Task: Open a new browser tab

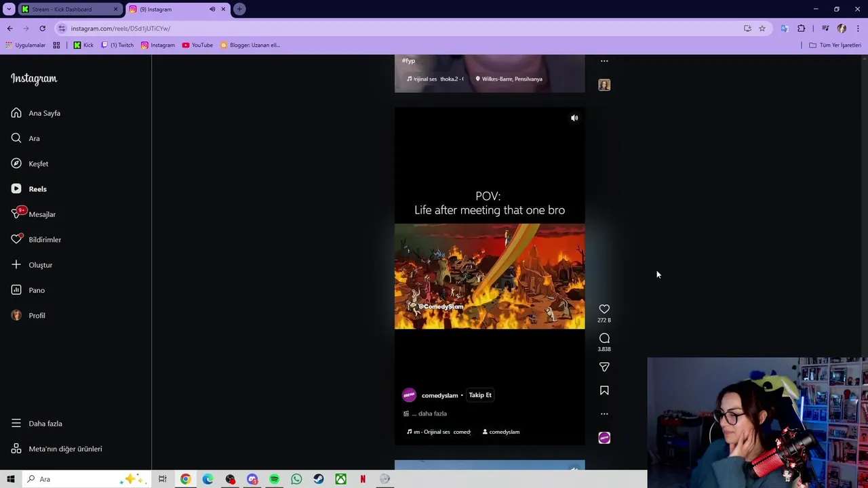Action: [x=239, y=9]
